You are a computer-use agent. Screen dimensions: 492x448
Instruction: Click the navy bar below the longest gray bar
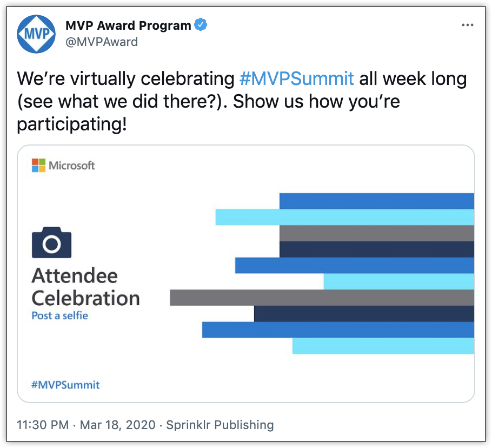[x=363, y=314]
